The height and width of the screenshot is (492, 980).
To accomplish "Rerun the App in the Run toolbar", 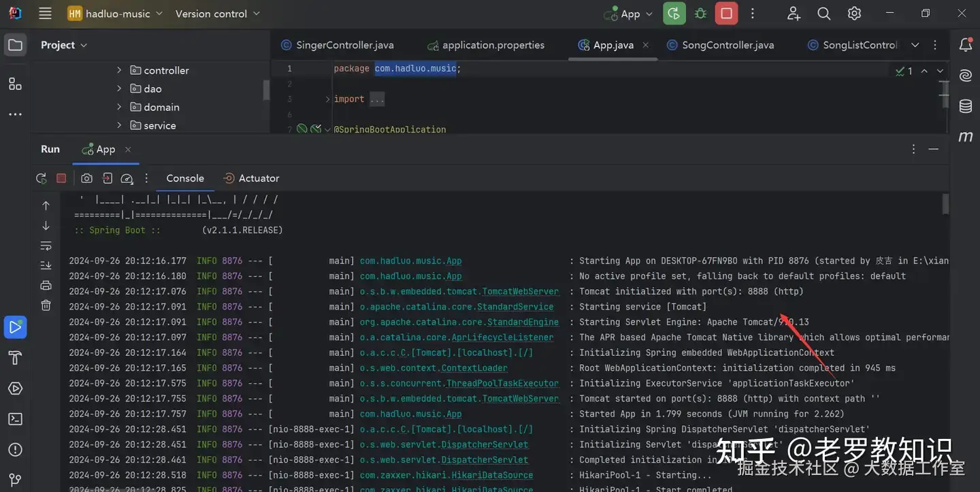I will (x=42, y=178).
